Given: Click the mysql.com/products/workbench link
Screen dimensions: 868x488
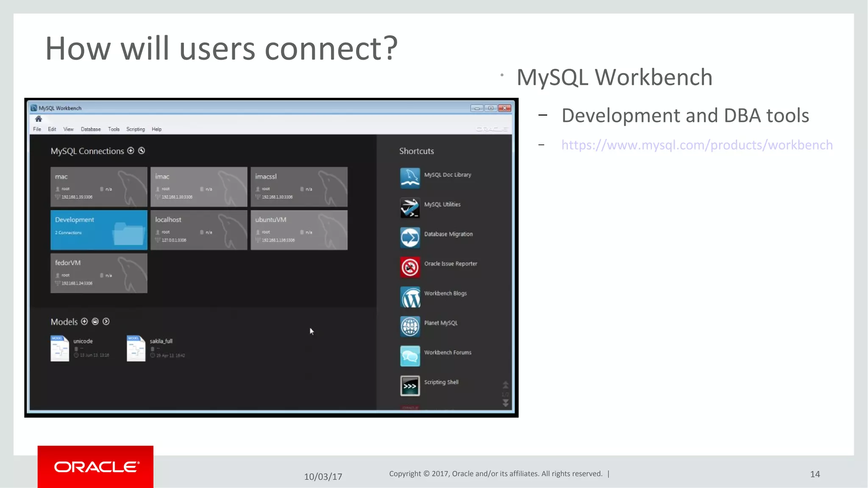Looking at the screenshot, I should coord(697,145).
